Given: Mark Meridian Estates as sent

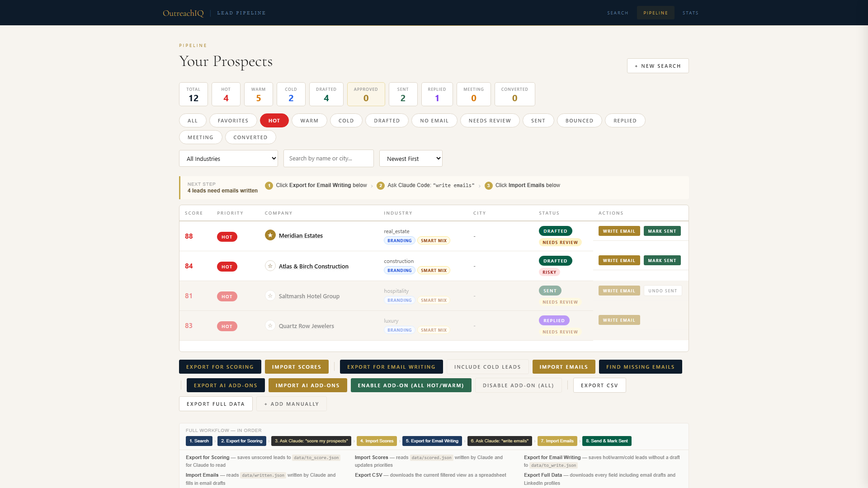Looking at the screenshot, I should (x=662, y=231).
